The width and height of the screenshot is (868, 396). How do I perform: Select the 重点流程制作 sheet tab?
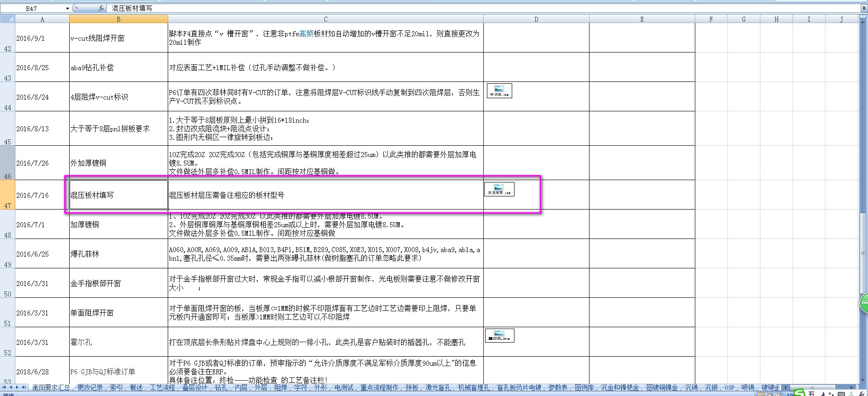380,387
